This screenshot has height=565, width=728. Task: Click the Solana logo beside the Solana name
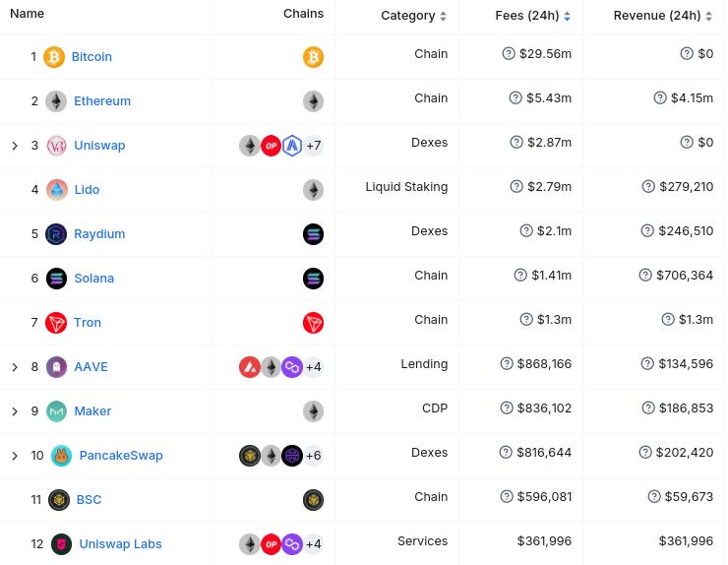[57, 279]
